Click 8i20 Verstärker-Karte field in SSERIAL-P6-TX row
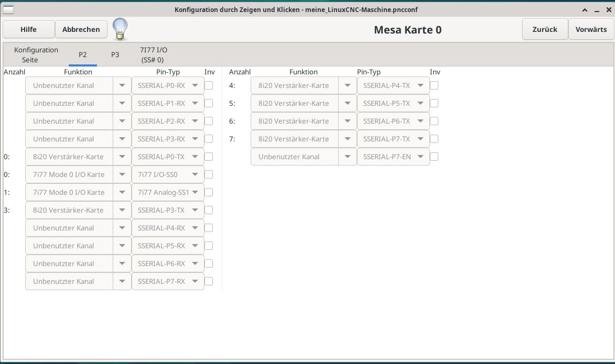615x364 pixels. (x=295, y=121)
